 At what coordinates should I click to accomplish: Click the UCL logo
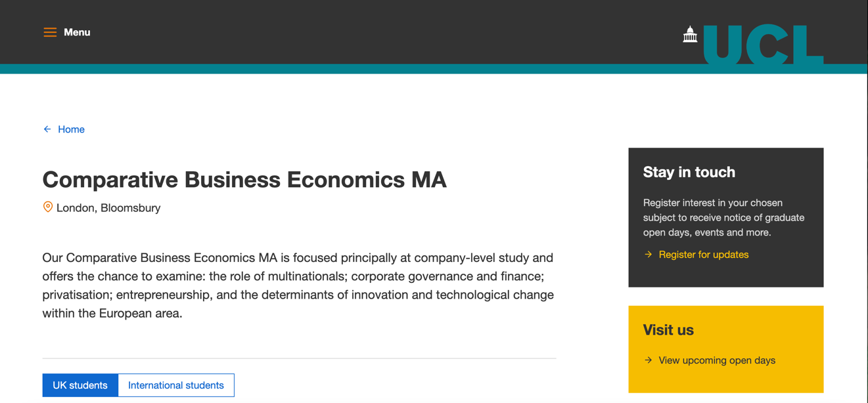click(753, 45)
